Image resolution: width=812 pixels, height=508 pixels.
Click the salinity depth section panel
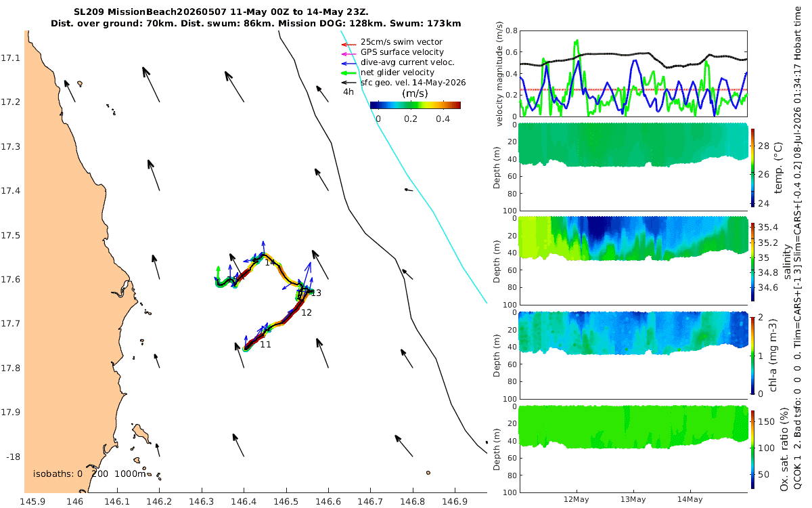coord(633,260)
